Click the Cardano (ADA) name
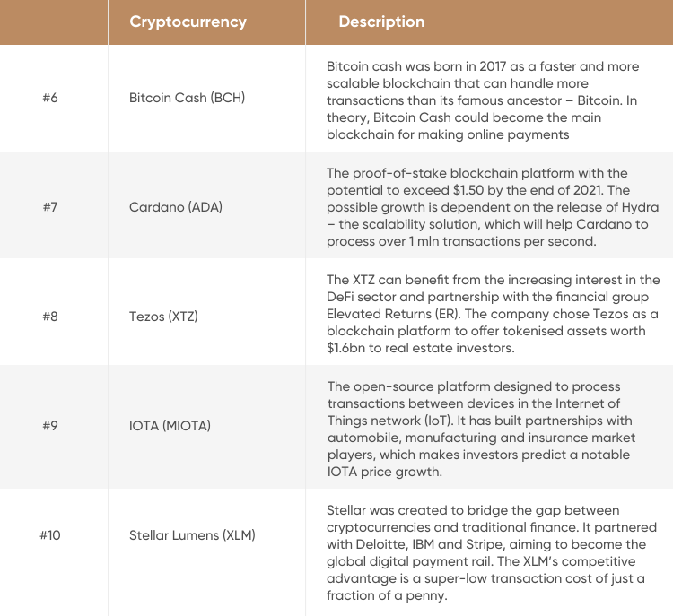The height and width of the screenshot is (616, 673). (x=176, y=207)
